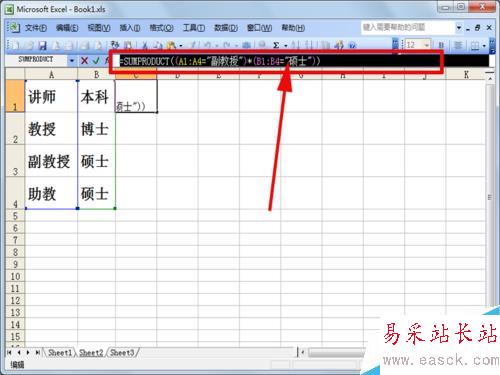The height and width of the screenshot is (375, 500).
Task: Click the Undo arrow icon
Action: pyautogui.click(x=207, y=45)
